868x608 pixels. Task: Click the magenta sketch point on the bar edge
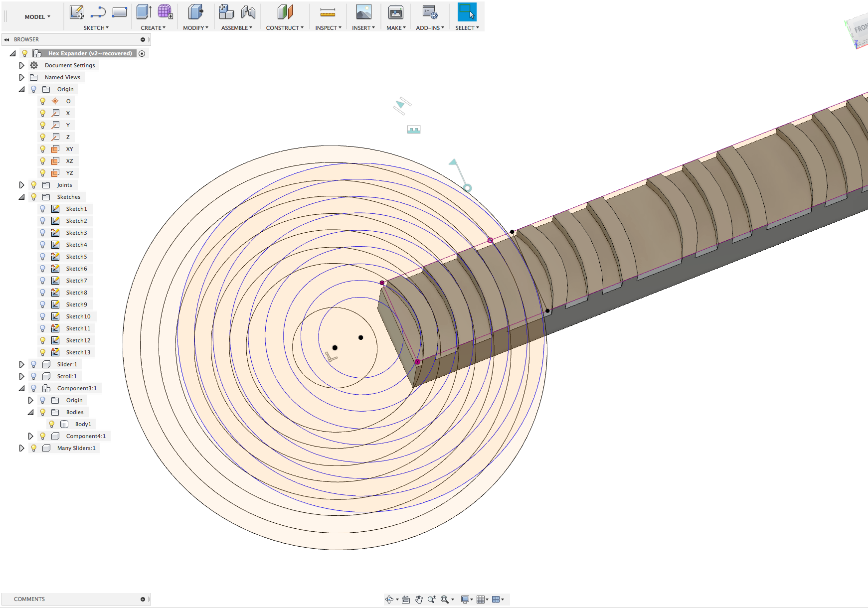[490, 240]
